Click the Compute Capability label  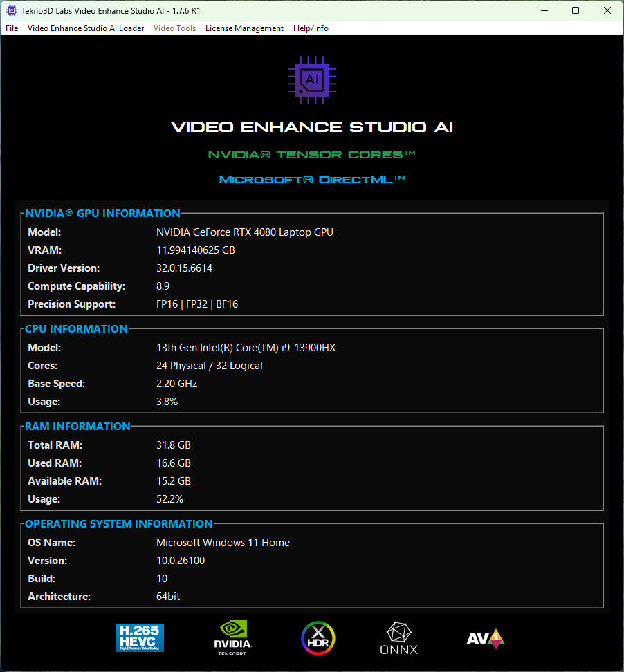(x=76, y=286)
